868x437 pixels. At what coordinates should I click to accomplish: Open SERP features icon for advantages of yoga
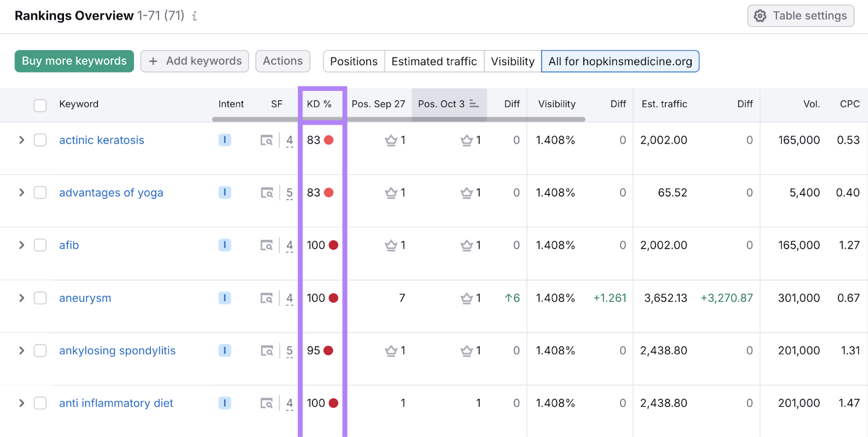tap(266, 193)
